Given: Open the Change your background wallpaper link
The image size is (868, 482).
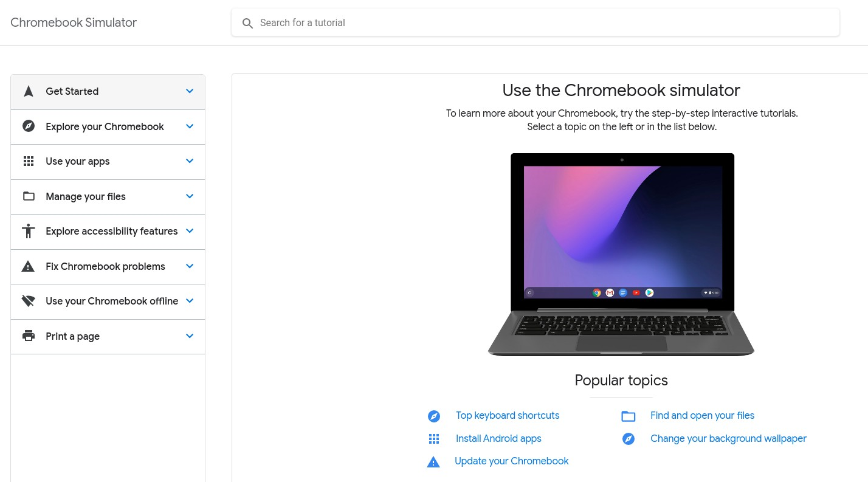Looking at the screenshot, I should (728, 438).
